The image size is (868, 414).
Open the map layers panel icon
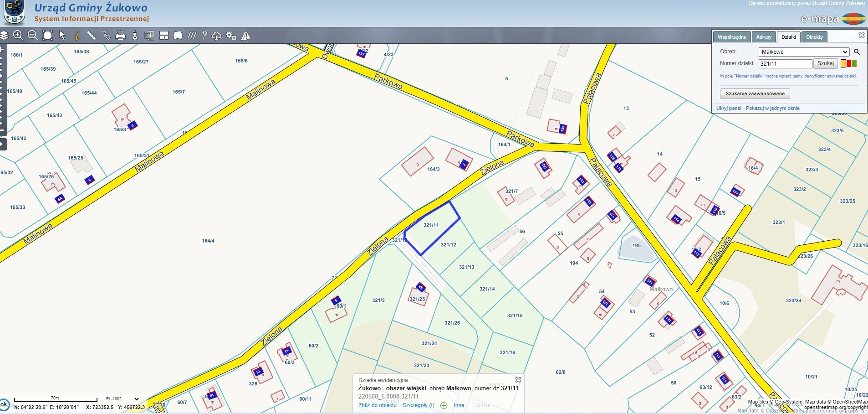[4, 36]
